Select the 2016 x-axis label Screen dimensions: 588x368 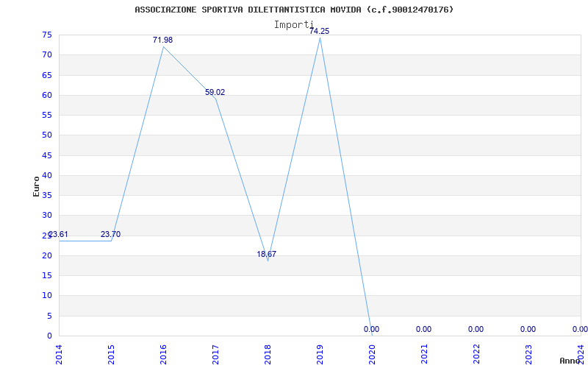pos(163,355)
